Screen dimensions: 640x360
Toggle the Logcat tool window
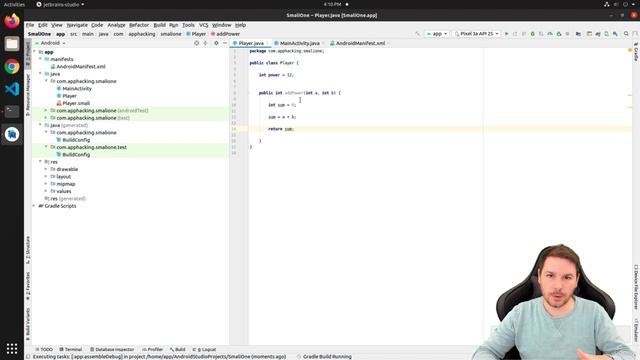coord(204,349)
